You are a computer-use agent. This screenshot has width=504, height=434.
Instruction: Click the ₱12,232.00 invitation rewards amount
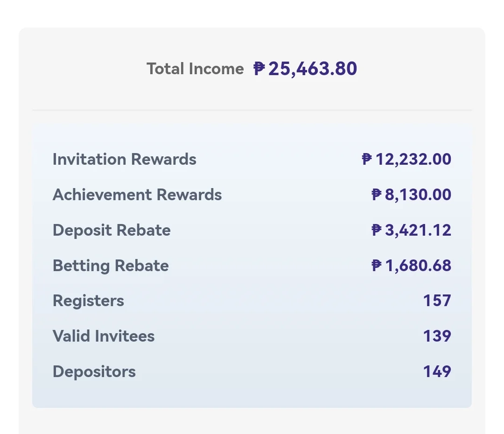click(406, 159)
